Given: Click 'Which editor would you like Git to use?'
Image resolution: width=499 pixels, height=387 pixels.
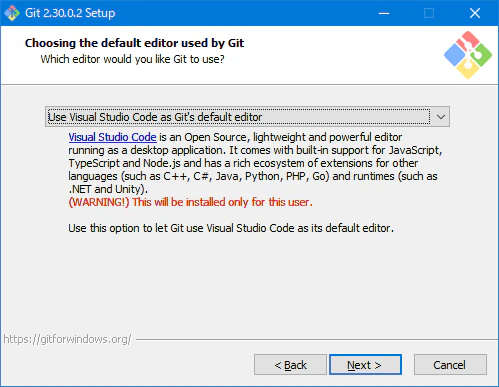Looking at the screenshot, I should coord(132,59).
